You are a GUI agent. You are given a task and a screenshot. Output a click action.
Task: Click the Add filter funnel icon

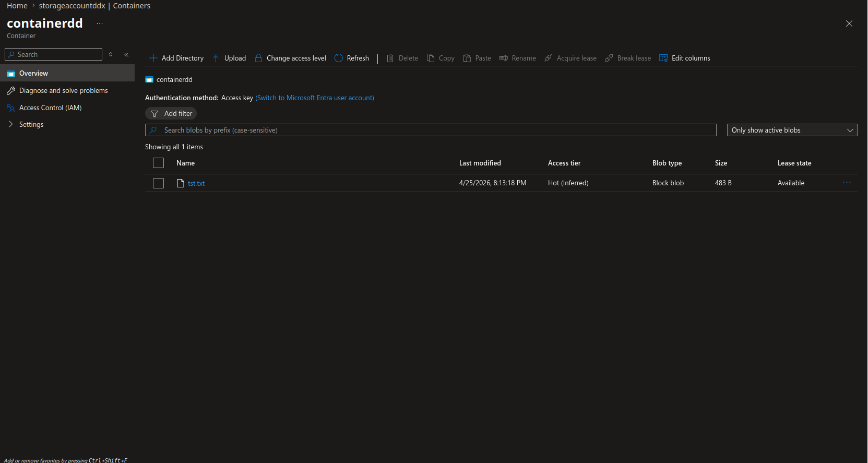pyautogui.click(x=154, y=114)
